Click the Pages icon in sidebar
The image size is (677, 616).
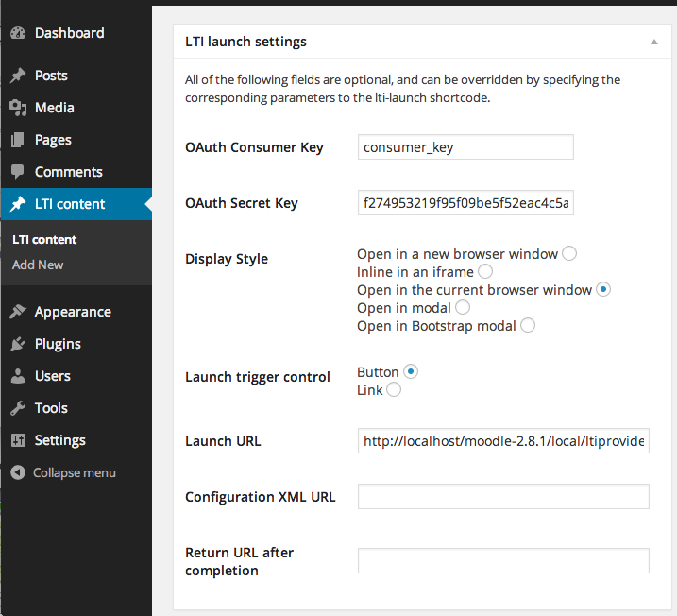(x=18, y=140)
